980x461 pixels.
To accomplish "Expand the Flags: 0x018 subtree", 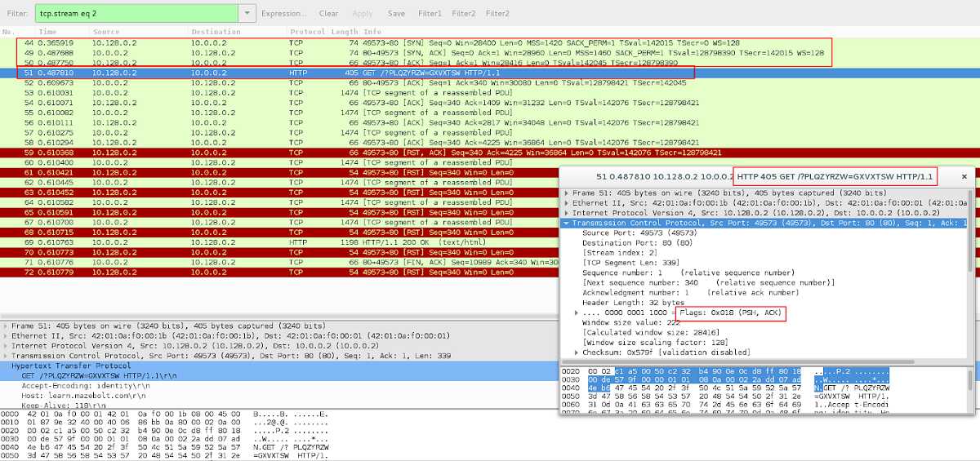I will pos(577,313).
